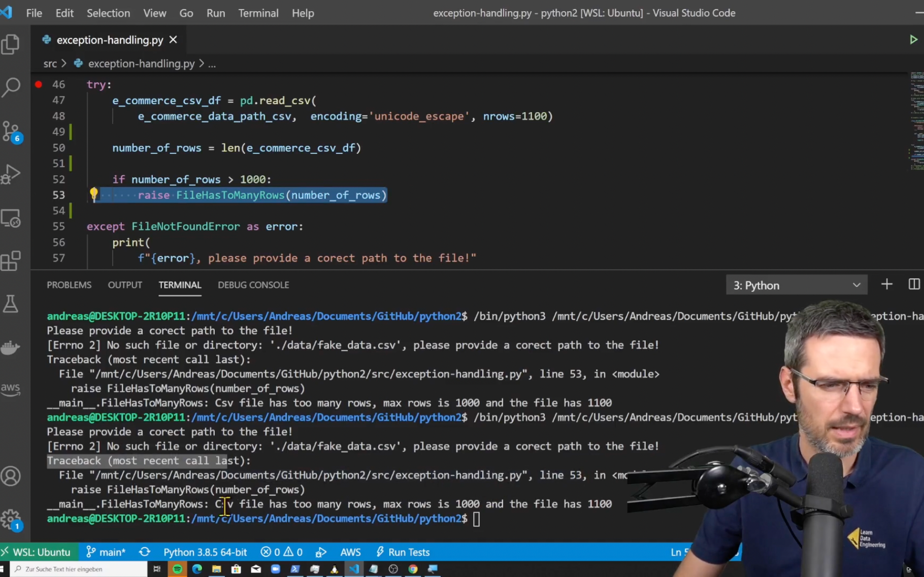Click the AWS status bar item

350,552
